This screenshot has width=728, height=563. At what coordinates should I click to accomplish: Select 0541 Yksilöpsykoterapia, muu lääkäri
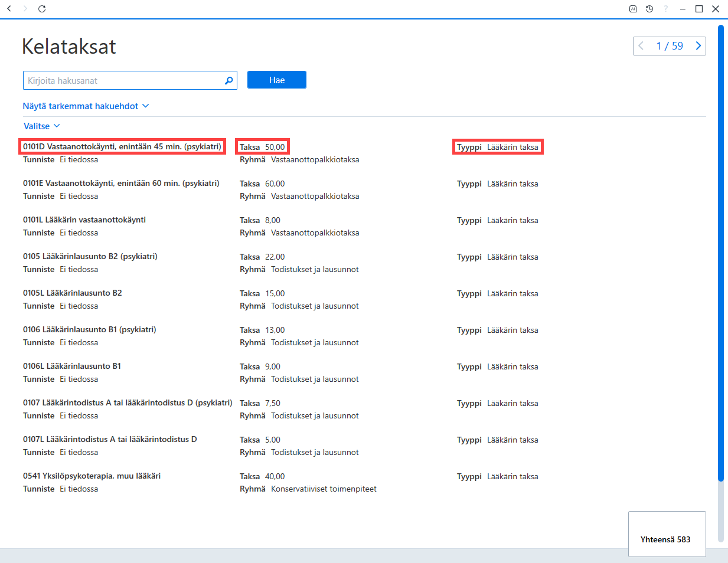(x=92, y=476)
